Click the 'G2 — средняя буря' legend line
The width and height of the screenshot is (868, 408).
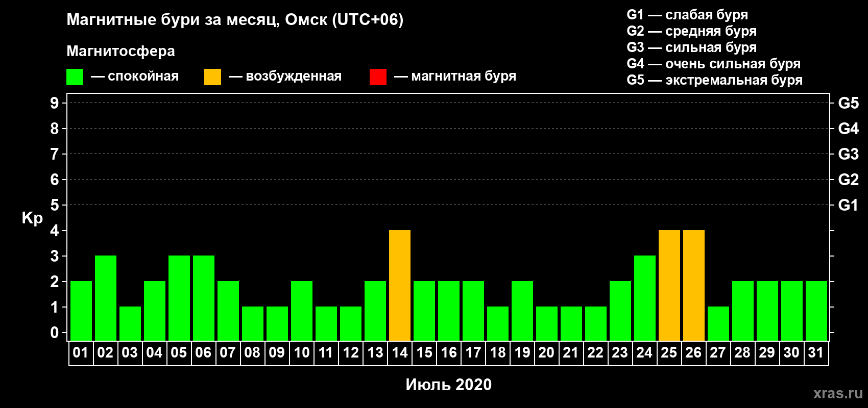tap(692, 31)
